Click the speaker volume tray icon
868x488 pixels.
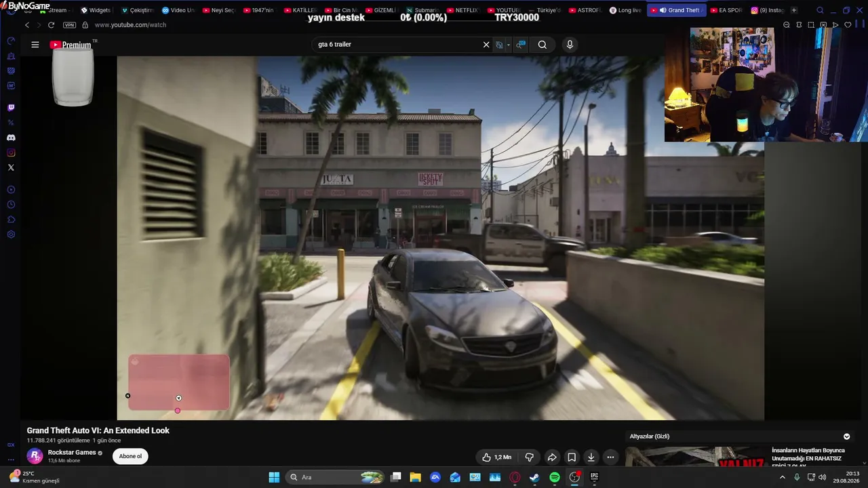[823, 477]
